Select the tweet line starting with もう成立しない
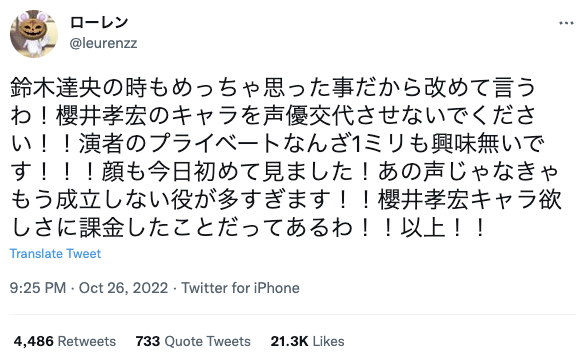 (x=286, y=200)
